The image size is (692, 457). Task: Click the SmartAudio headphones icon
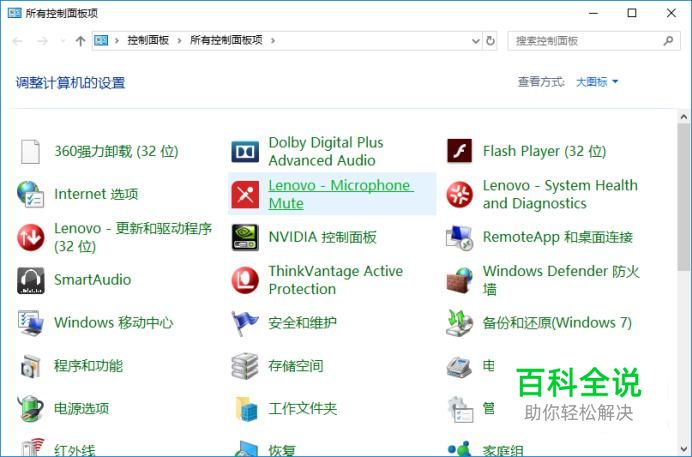[30, 280]
